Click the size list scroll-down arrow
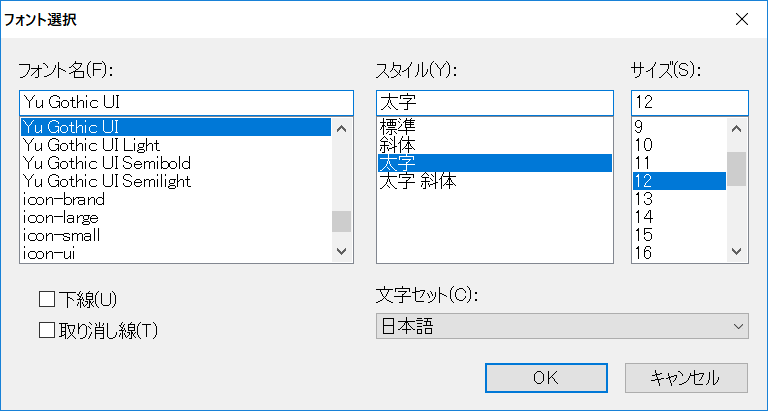Image resolution: width=768 pixels, height=411 pixels. 737,252
